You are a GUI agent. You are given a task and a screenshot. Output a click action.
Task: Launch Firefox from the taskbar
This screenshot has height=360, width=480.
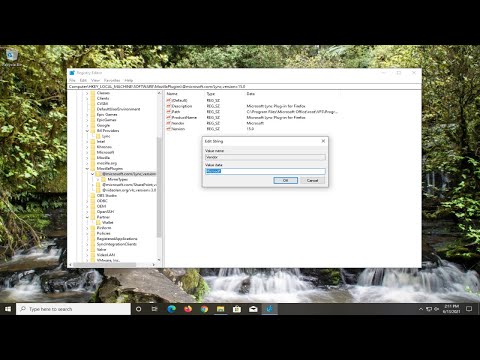(x=188, y=309)
